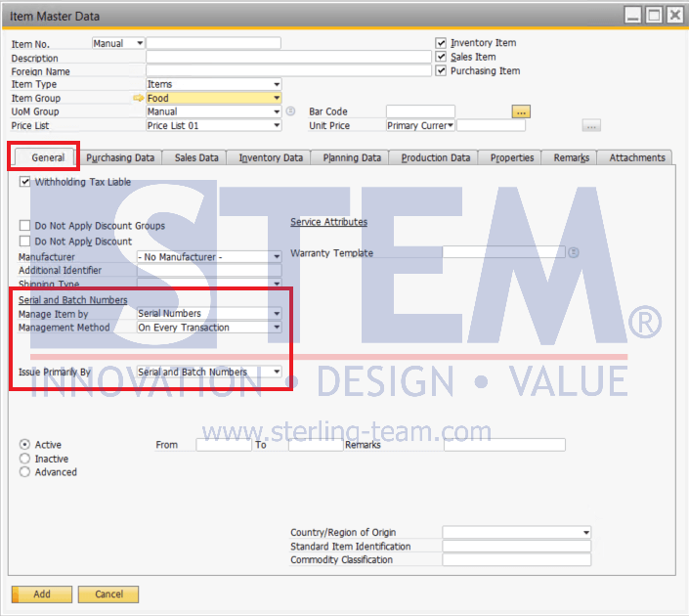Select the Inactive radio button
Viewport: 689px width, 616px height.
[24, 459]
